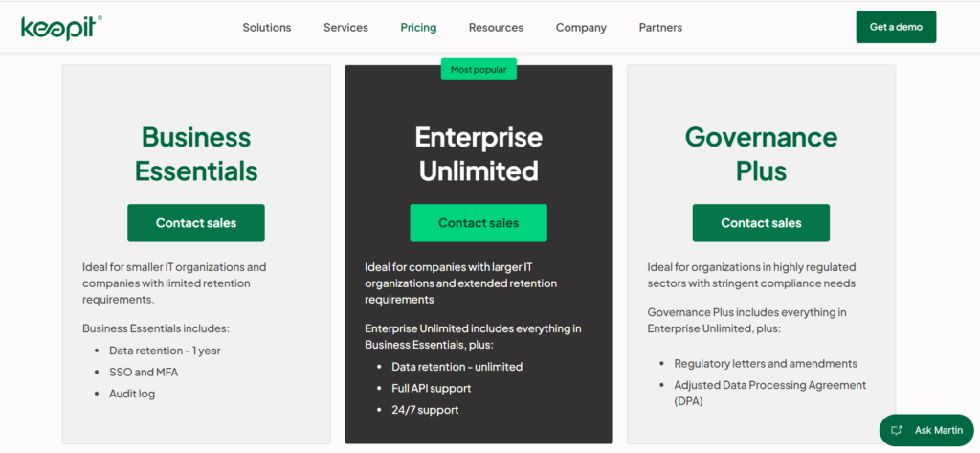
Task: Click the Keepit logo
Action: click(61, 28)
